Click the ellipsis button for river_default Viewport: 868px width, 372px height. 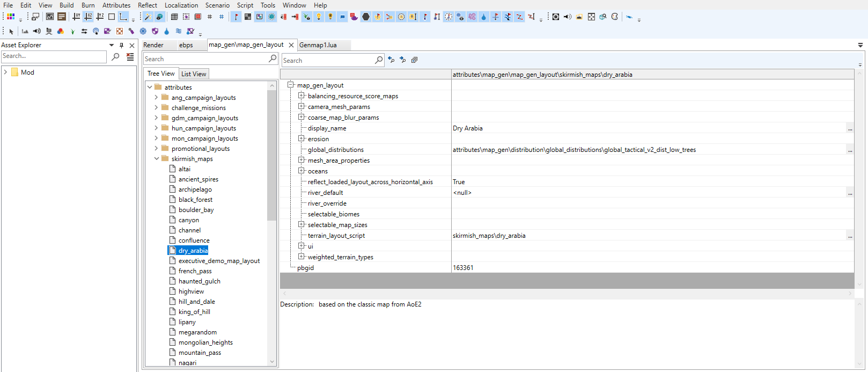pos(850,193)
